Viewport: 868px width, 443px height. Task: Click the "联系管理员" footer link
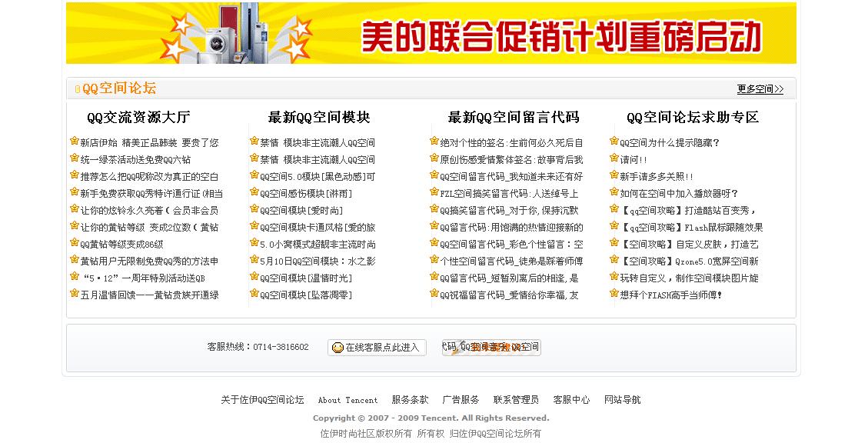pyautogui.click(x=516, y=400)
